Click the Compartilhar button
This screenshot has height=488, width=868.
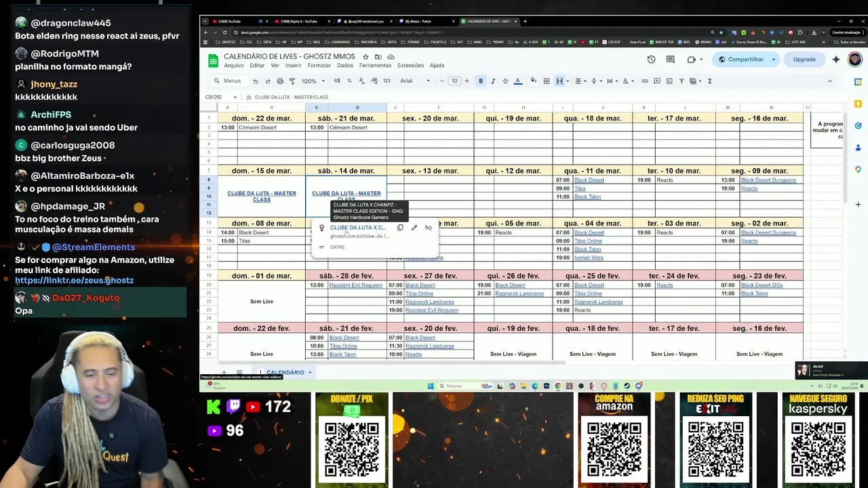pyautogui.click(x=741, y=60)
